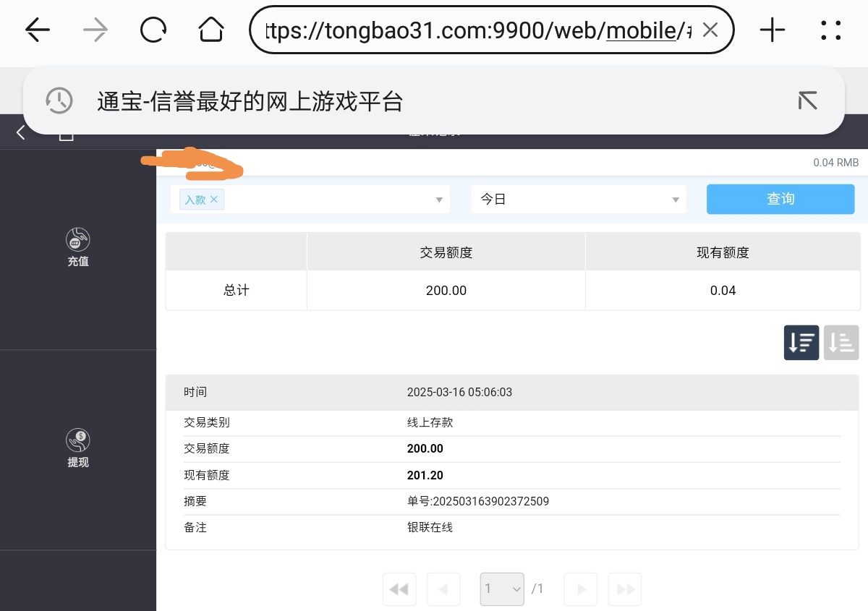
Task: Open the browser four-dot menu
Action: [x=831, y=30]
